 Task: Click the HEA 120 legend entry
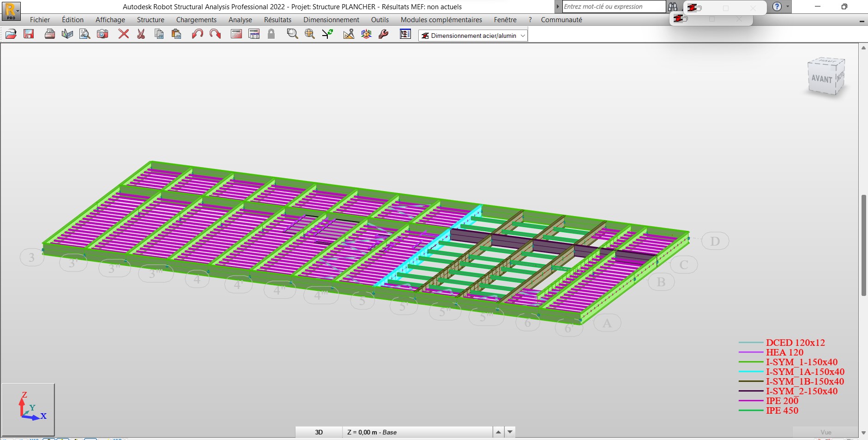tap(784, 352)
